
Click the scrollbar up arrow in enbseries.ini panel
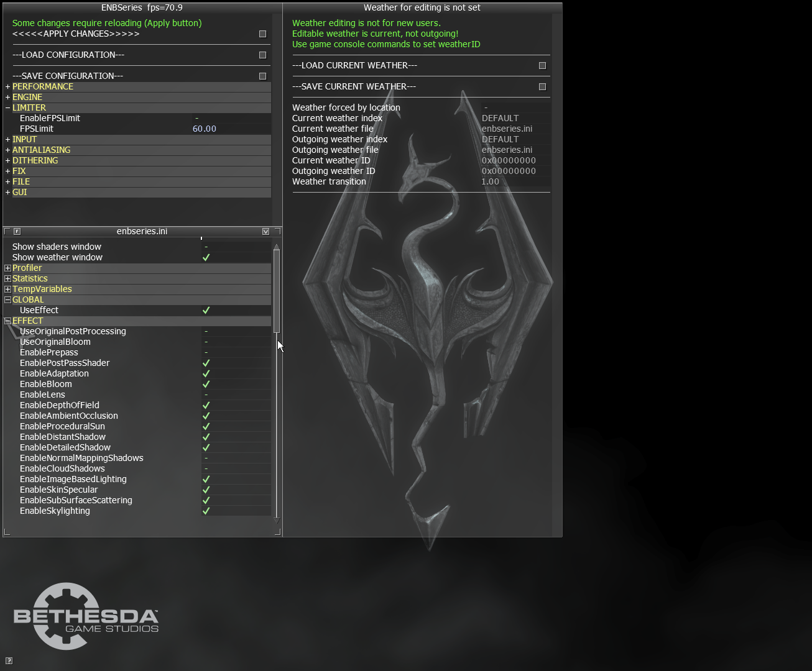[277, 246]
